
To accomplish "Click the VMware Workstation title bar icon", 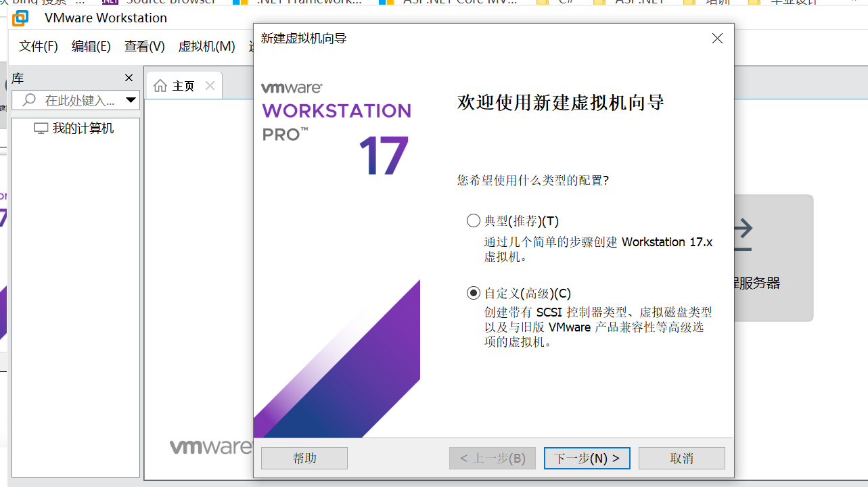I will tap(20, 18).
